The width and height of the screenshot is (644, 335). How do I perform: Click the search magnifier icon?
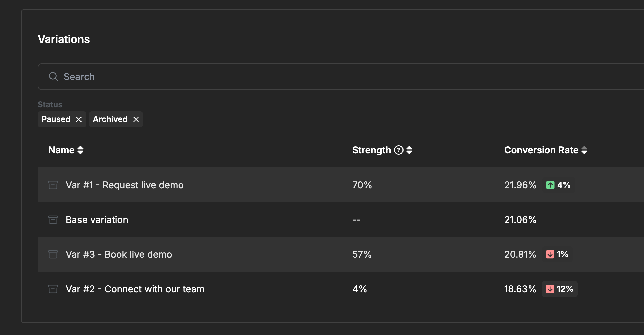tap(53, 77)
